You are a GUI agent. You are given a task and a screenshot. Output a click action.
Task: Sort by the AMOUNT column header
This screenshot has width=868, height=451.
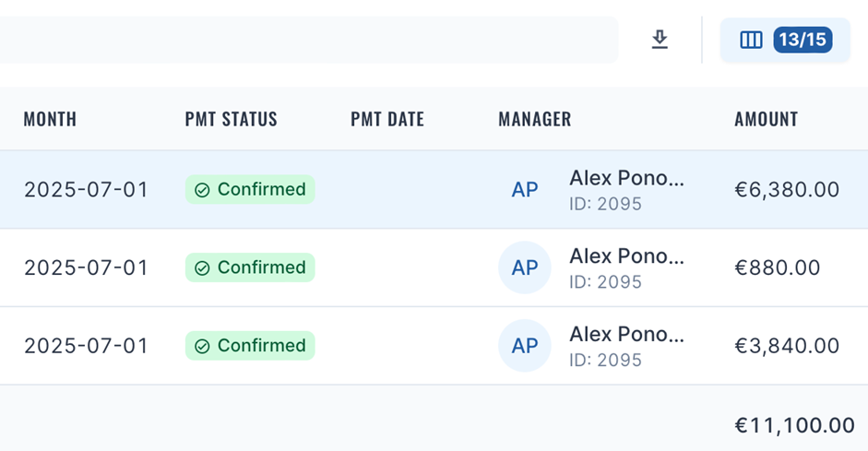[x=766, y=119]
